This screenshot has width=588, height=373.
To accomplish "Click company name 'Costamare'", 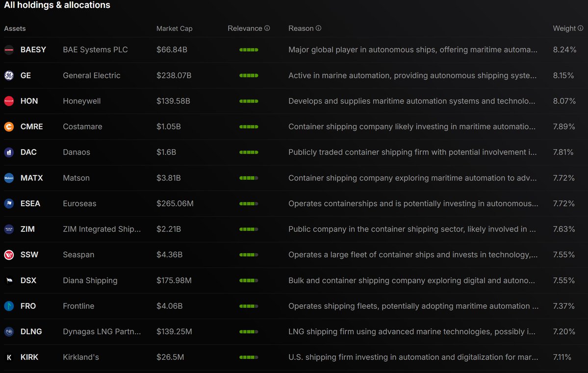I will pos(82,127).
